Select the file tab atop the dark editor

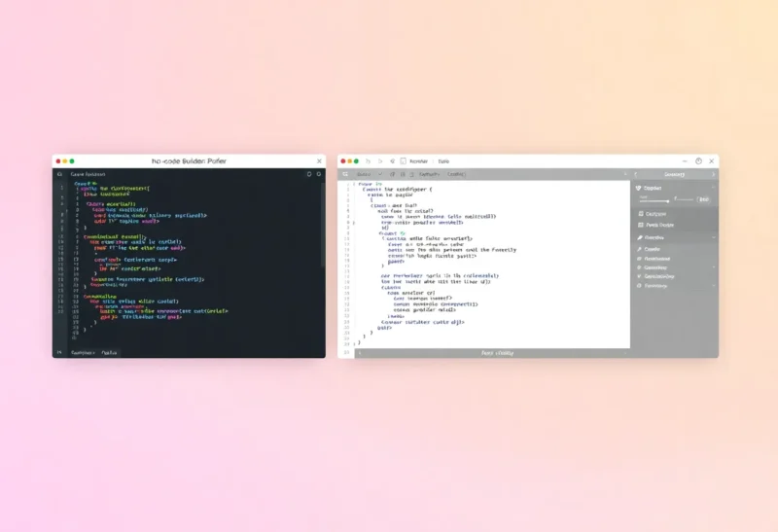coord(88,174)
